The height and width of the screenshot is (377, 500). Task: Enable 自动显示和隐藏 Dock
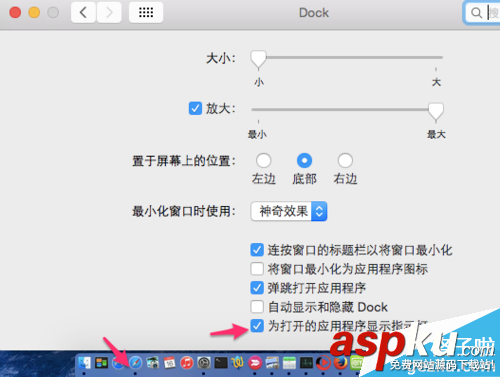tap(257, 307)
